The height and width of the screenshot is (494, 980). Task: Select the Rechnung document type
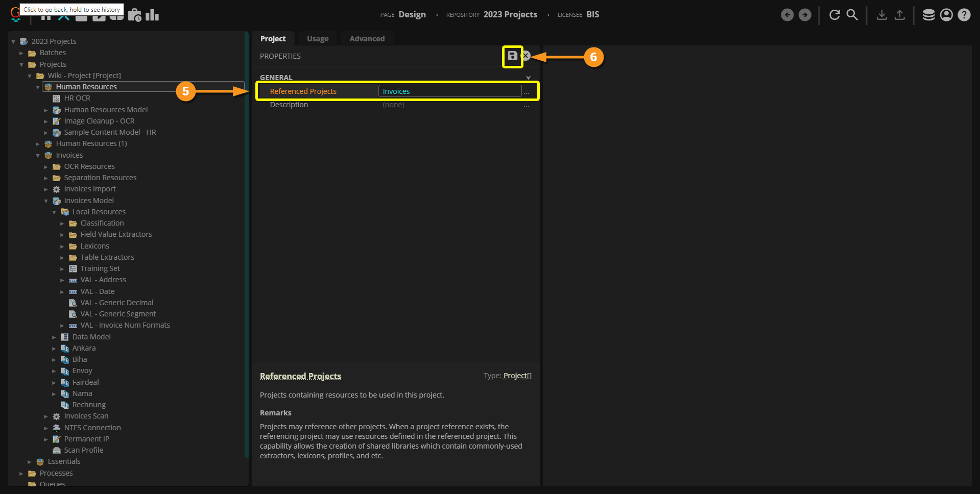(x=89, y=405)
